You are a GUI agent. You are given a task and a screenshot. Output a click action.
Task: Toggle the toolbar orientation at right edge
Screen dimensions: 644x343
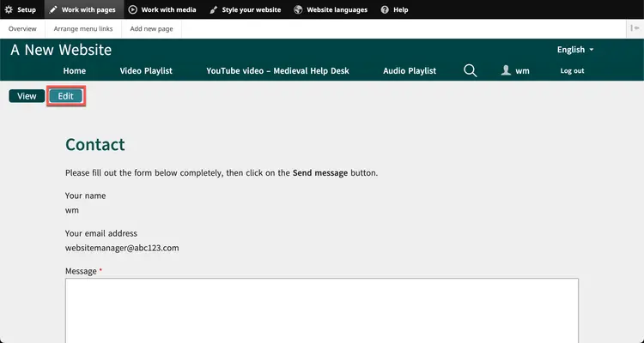pyautogui.click(x=634, y=28)
